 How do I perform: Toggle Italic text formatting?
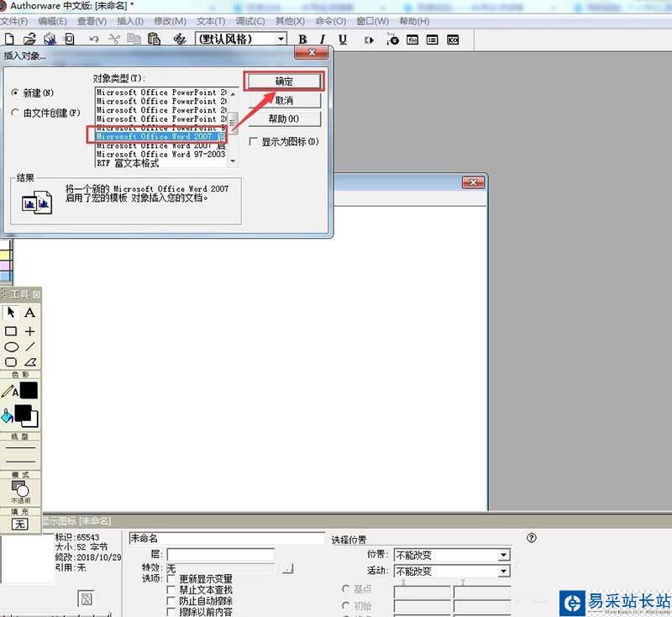coord(323,40)
